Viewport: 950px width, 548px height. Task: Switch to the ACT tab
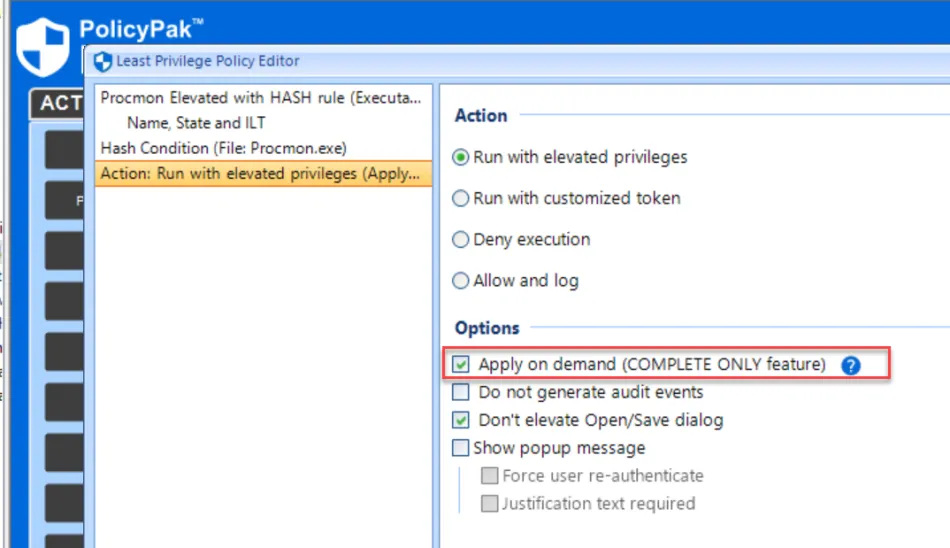pyautogui.click(x=60, y=103)
